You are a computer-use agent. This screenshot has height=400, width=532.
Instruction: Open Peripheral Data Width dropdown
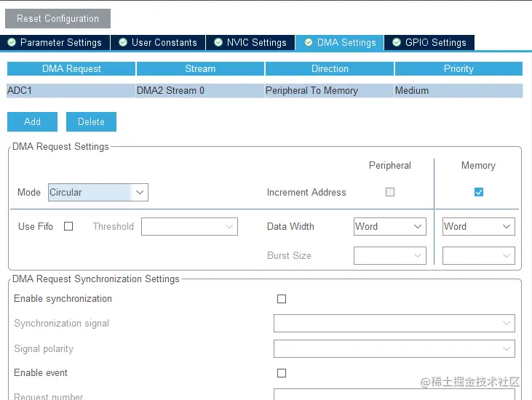(390, 226)
